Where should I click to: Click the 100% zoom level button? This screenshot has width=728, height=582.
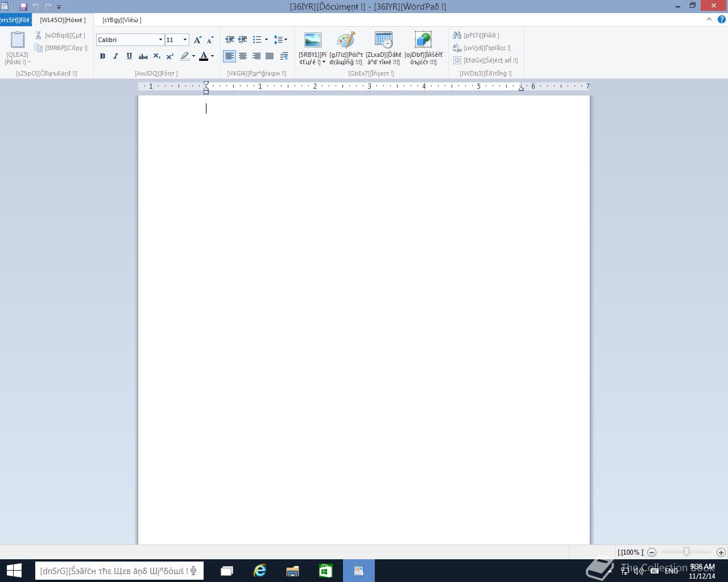tap(631, 552)
